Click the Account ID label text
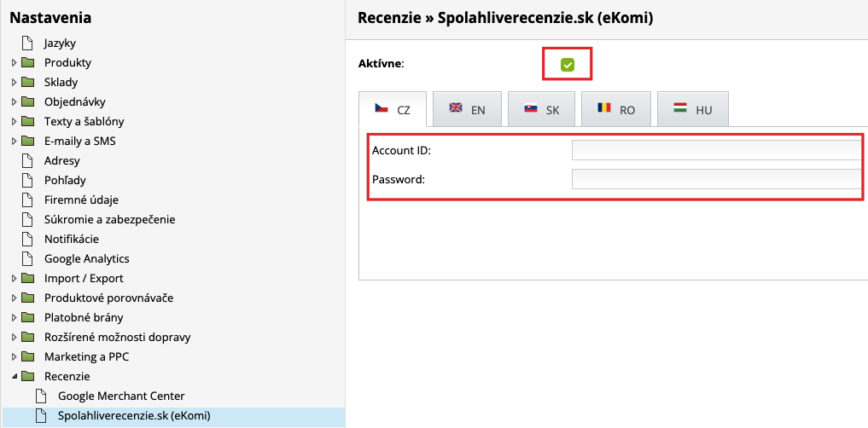This screenshot has height=428, width=868. pos(401,150)
